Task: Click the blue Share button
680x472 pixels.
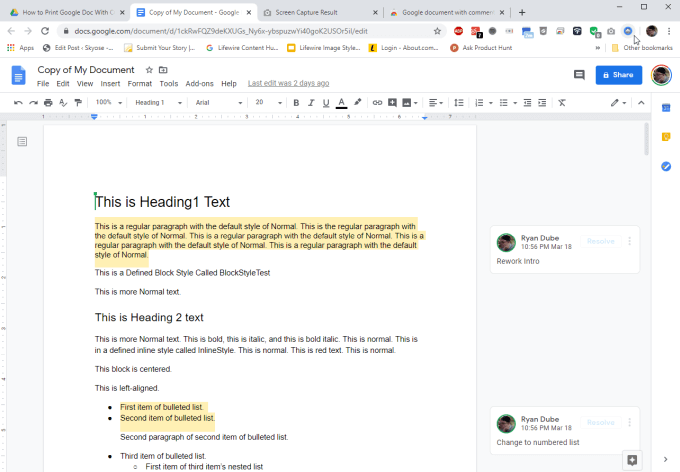Action: 618,75
